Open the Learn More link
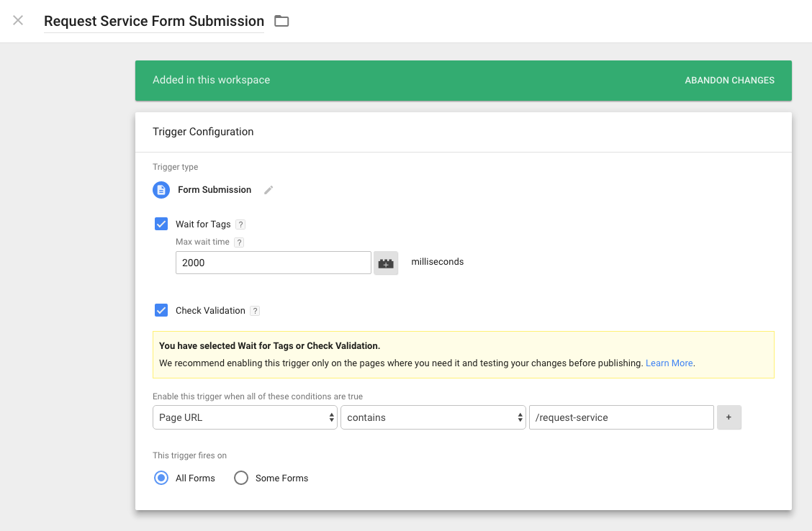The image size is (812, 531). click(668, 363)
